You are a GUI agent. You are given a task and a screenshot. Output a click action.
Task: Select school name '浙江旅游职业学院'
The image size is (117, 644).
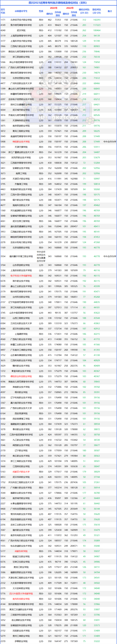[21, 57]
